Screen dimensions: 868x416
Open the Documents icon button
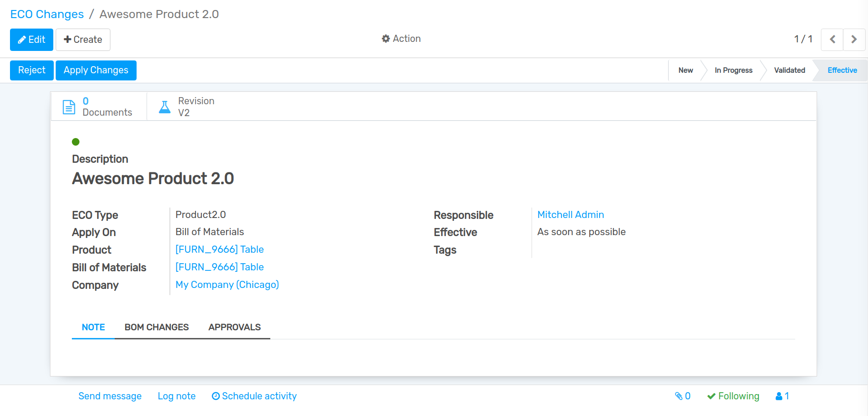click(69, 107)
